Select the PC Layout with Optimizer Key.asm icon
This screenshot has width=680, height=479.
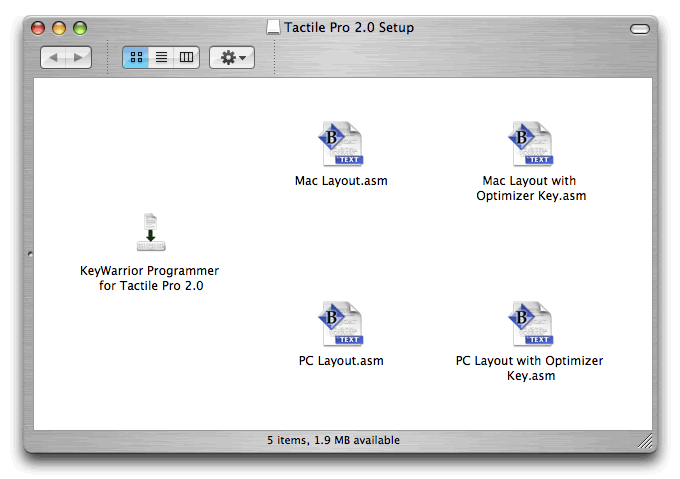coord(531,323)
